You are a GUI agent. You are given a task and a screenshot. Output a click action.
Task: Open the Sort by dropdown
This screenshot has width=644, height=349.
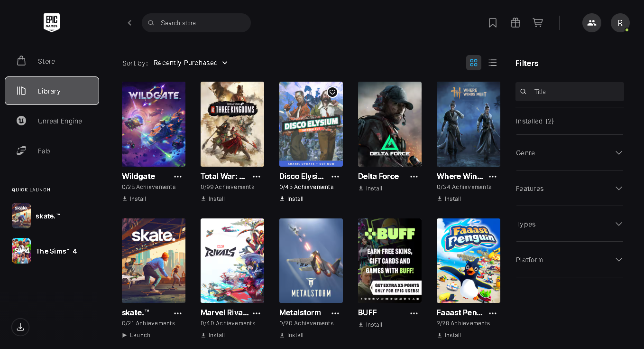click(x=191, y=62)
